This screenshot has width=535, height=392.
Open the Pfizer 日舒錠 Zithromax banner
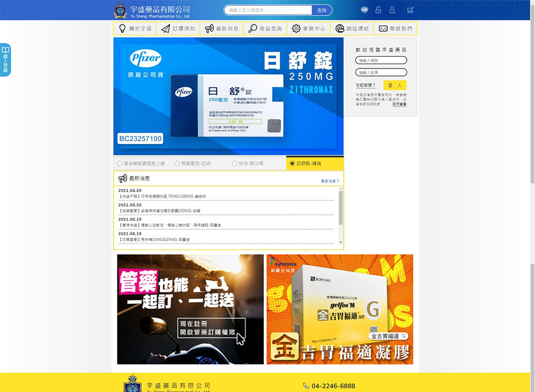228,96
